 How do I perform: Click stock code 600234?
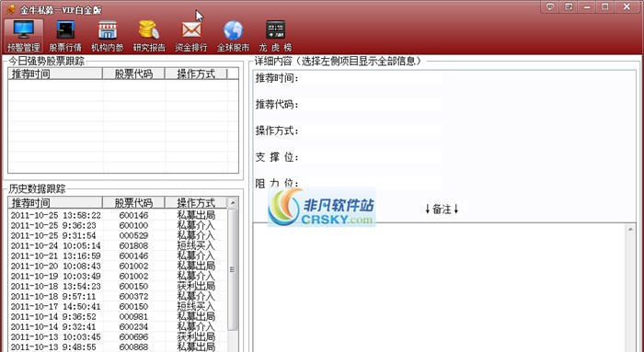click(133, 326)
